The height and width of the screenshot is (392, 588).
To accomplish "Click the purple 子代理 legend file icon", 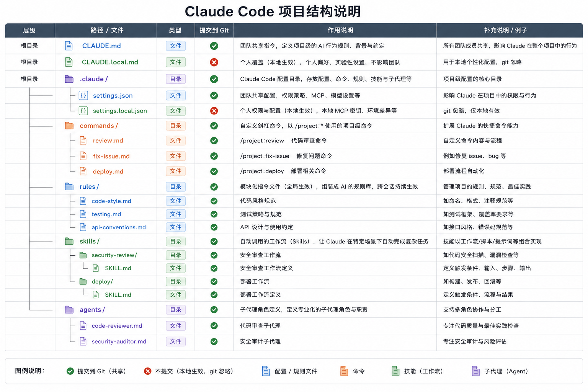I will 476,371.
